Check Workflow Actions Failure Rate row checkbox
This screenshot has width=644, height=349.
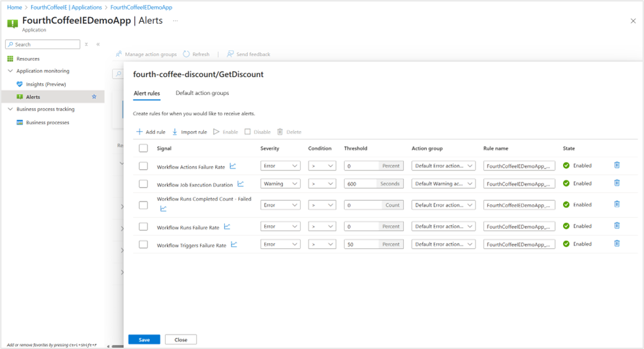143,166
